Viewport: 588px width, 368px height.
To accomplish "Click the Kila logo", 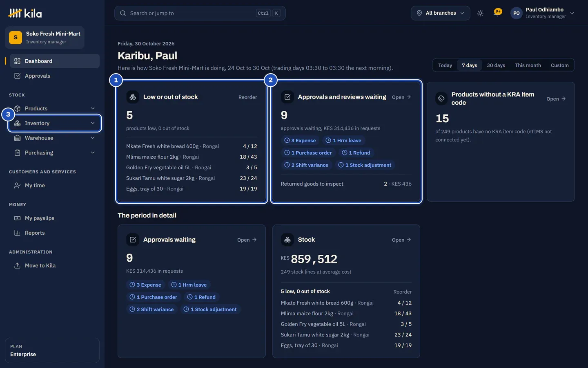I will 25,13.
